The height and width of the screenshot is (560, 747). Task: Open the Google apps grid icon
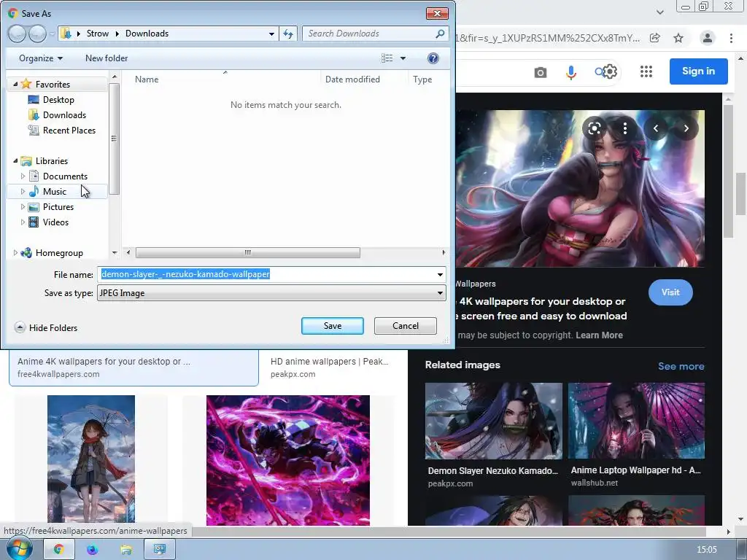(x=646, y=72)
